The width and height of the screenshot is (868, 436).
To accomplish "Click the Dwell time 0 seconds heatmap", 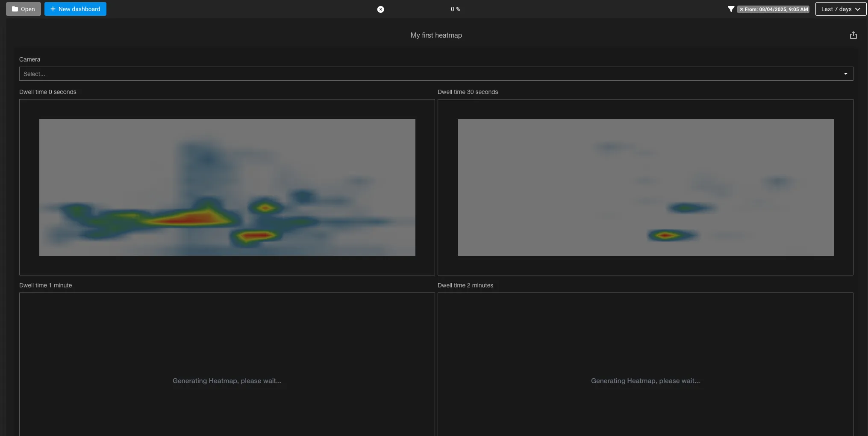I will pyautogui.click(x=227, y=187).
